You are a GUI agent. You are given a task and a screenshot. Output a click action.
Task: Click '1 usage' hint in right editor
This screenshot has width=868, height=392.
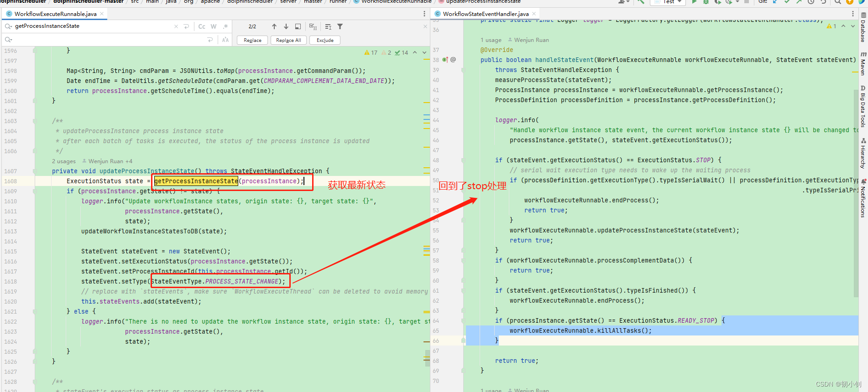tap(491, 40)
